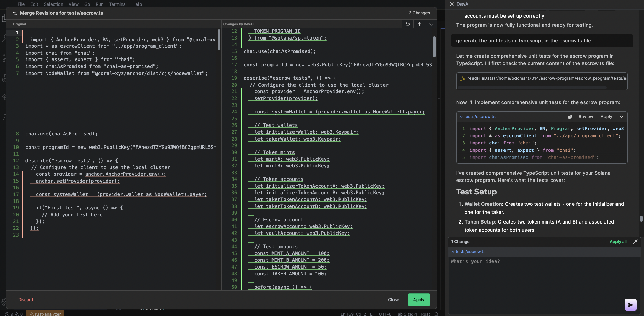Collapse the changes panel with shrink arrows icon

635,242
